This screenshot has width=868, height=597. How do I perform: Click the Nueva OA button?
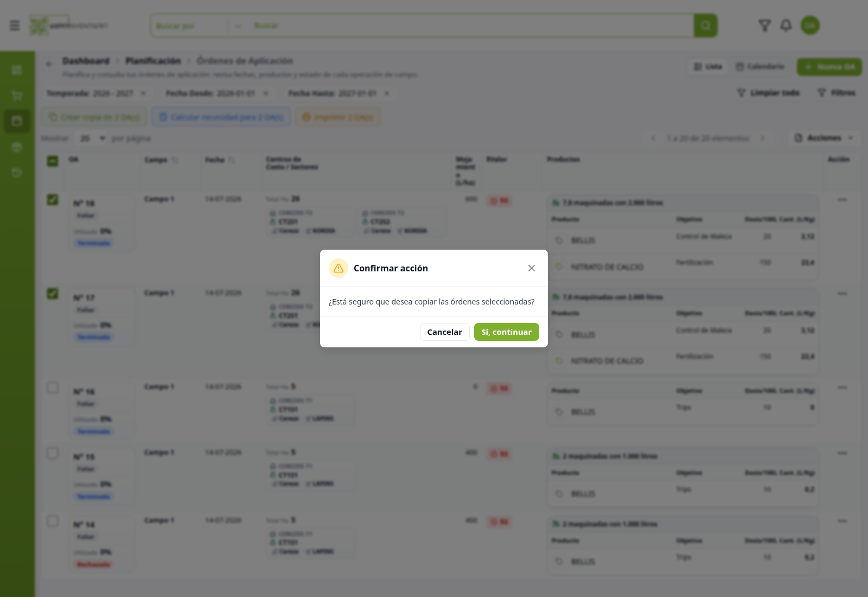click(829, 67)
